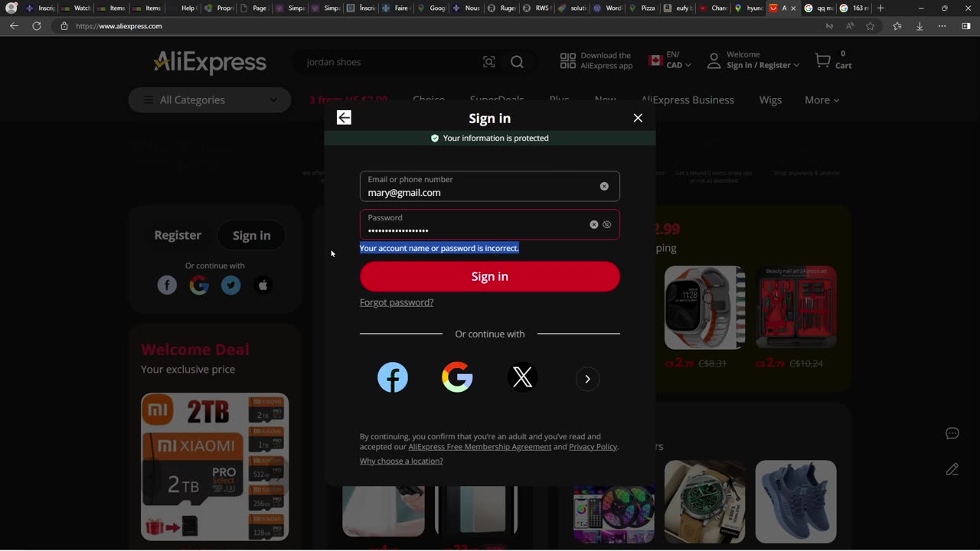Open the chat support icon on the right
The image size is (980, 551).
pos(952,433)
